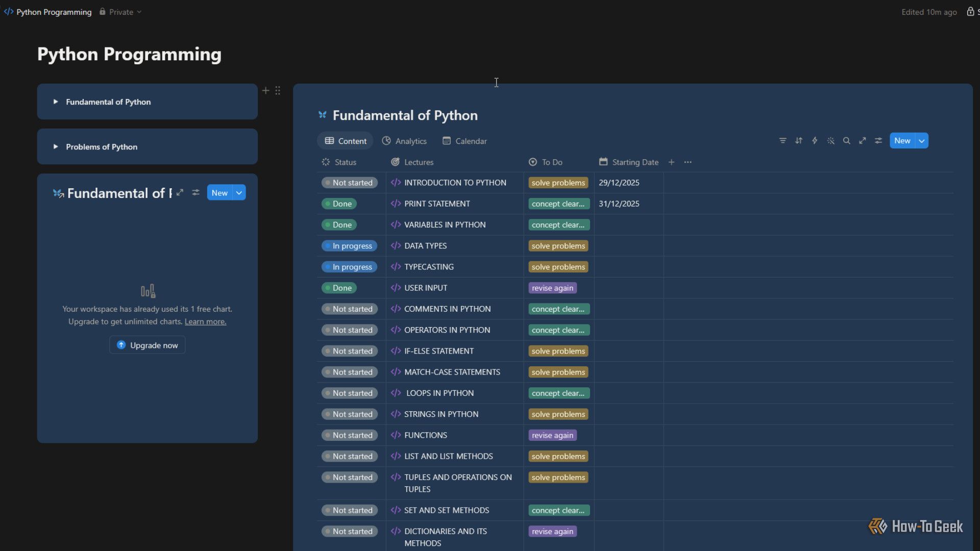Open view settings sliders icon in toolbar
The width and height of the screenshot is (980, 551).
click(878, 141)
